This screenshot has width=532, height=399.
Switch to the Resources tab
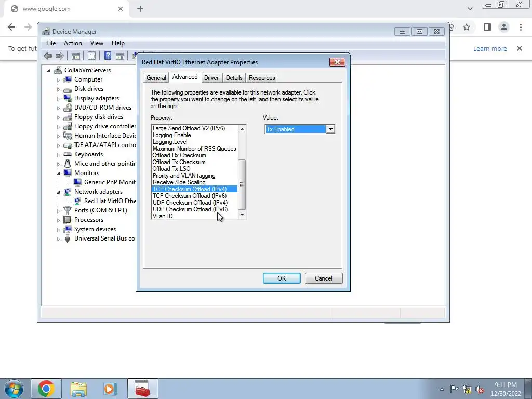(x=262, y=78)
